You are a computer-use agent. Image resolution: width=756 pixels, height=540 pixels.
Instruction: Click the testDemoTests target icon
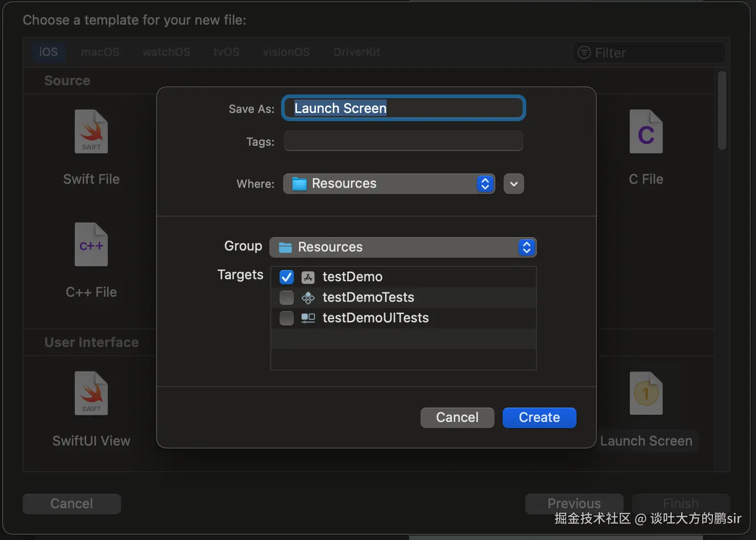click(308, 298)
